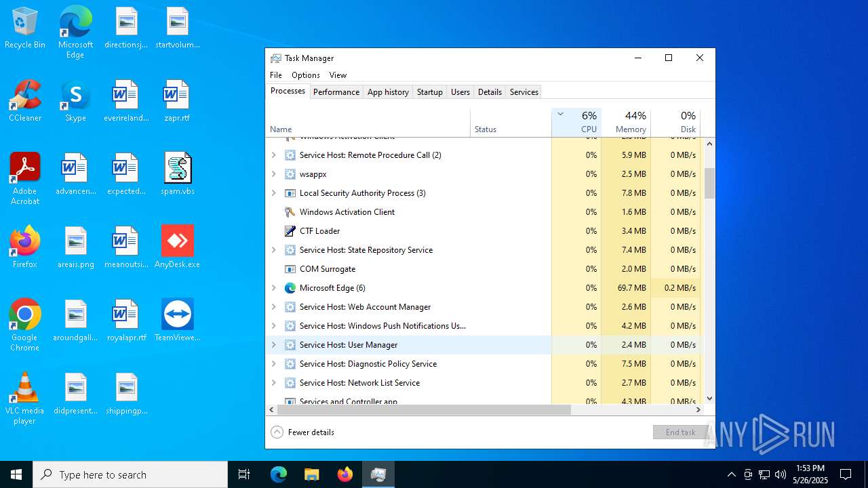Switch to the Services tab
The image size is (868, 488).
pos(524,92)
